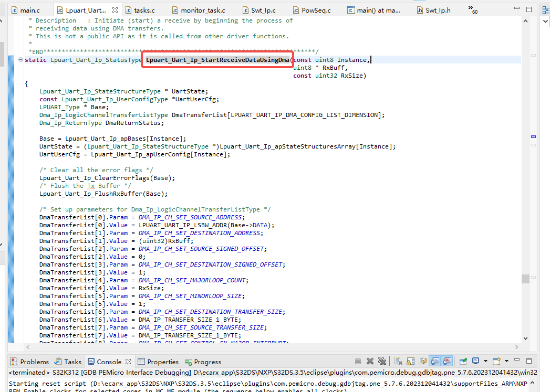Open the Display Selected Console dropdown arrow
This screenshot has height=392, width=550.
click(x=485, y=361)
